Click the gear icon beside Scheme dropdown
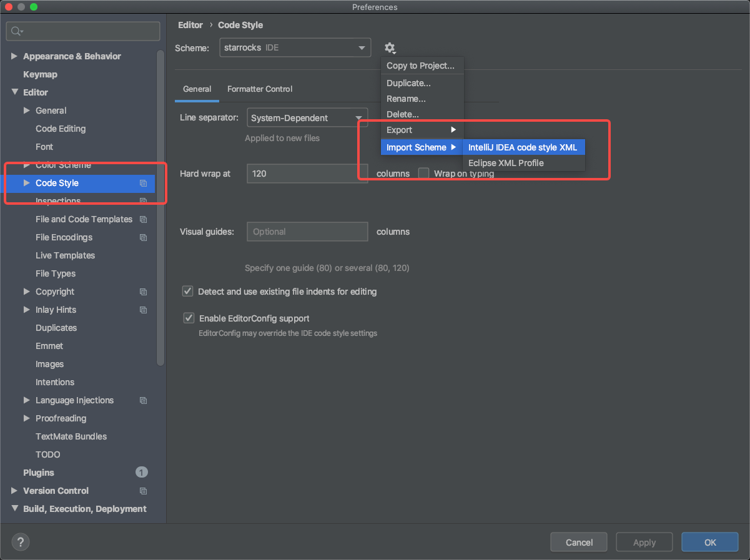The width and height of the screenshot is (750, 560). (x=390, y=48)
